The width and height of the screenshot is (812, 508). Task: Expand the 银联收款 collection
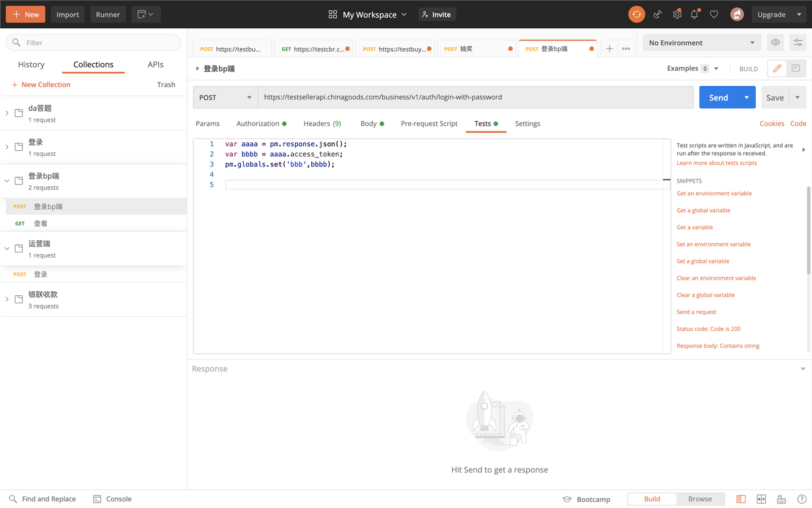click(7, 299)
